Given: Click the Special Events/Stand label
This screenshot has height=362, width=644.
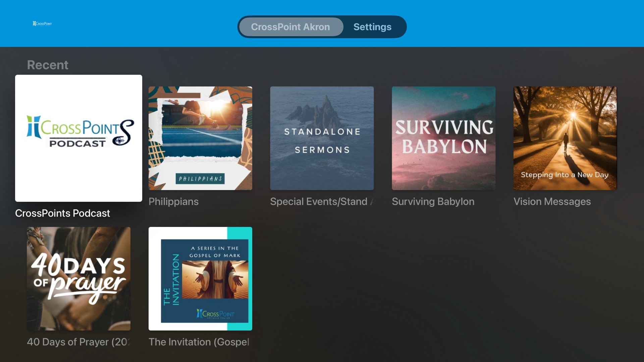Looking at the screenshot, I should coord(321,201).
